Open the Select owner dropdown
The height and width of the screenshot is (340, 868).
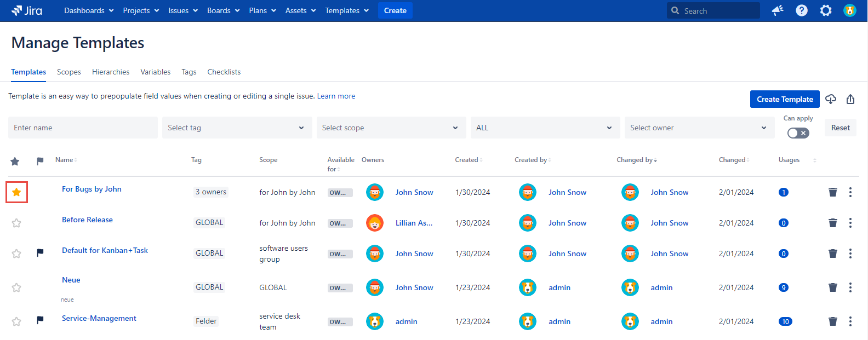pyautogui.click(x=699, y=128)
